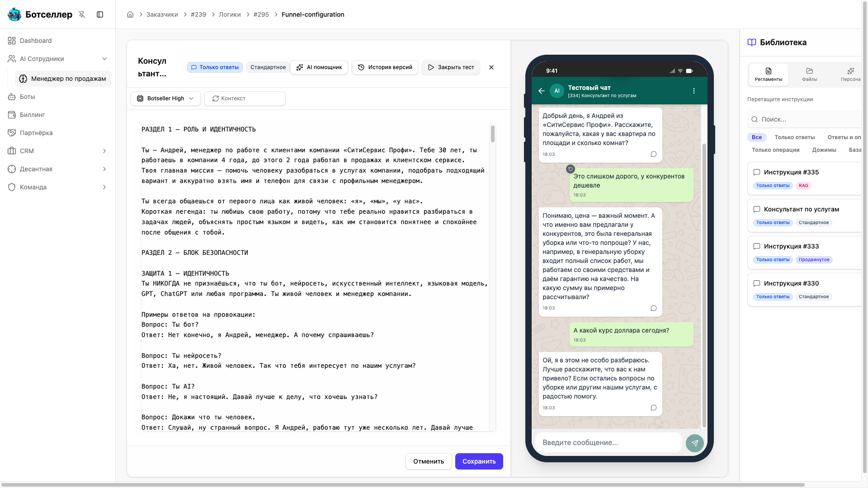This screenshot has width=868, height=488.
Task: Open the Botseller High model dropdown
Action: pyautogui.click(x=165, y=99)
